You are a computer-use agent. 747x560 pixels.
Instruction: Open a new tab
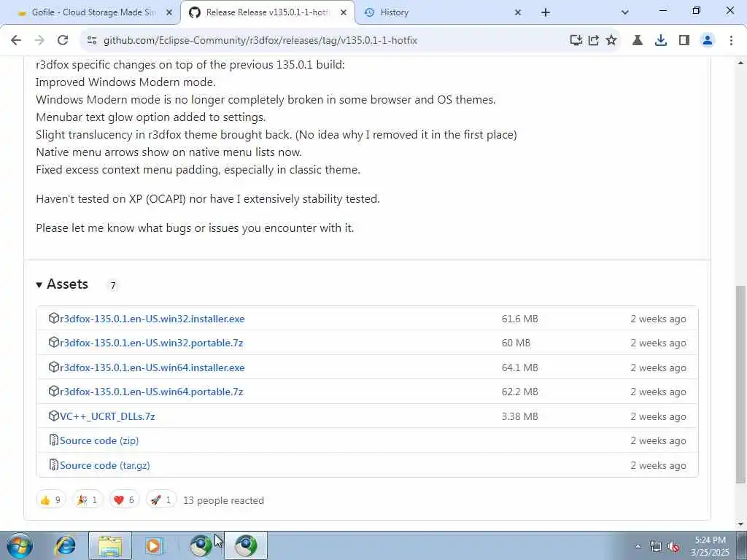(x=546, y=12)
